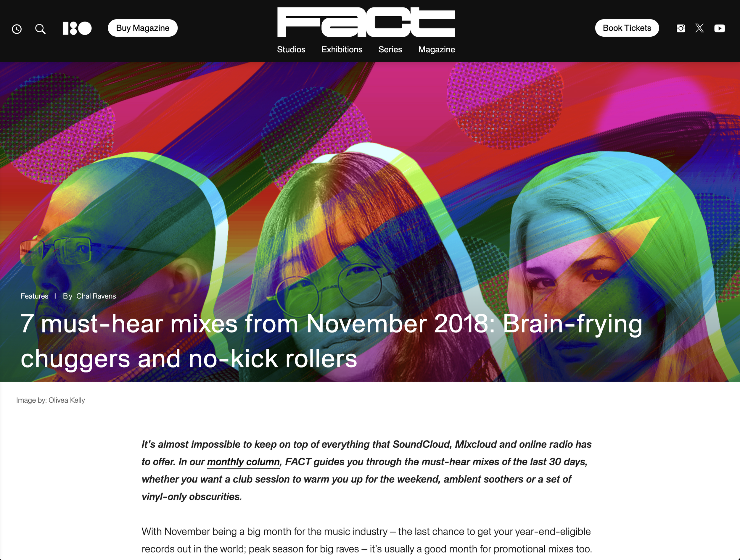Screen dimensions: 740x560
Task: Open the Features category link
Action: (34, 296)
